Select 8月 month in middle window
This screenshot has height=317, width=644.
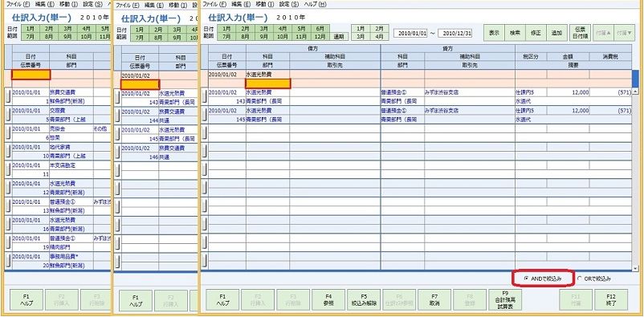point(158,38)
